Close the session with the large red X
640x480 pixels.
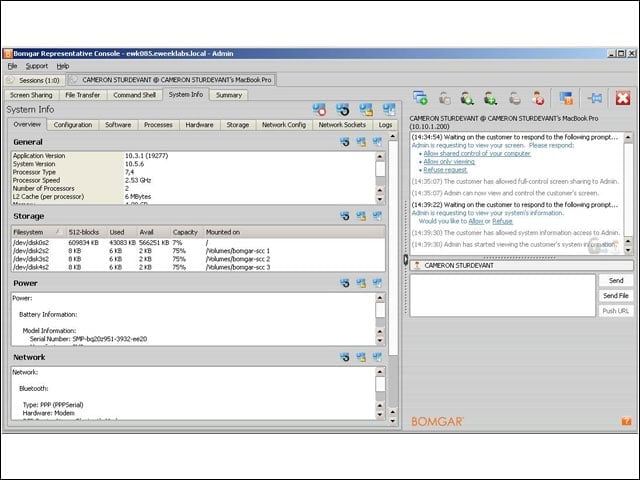click(x=623, y=98)
